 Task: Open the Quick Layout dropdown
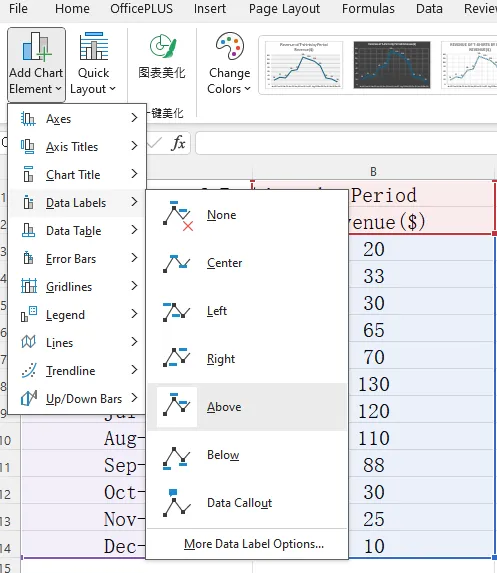pyautogui.click(x=93, y=64)
